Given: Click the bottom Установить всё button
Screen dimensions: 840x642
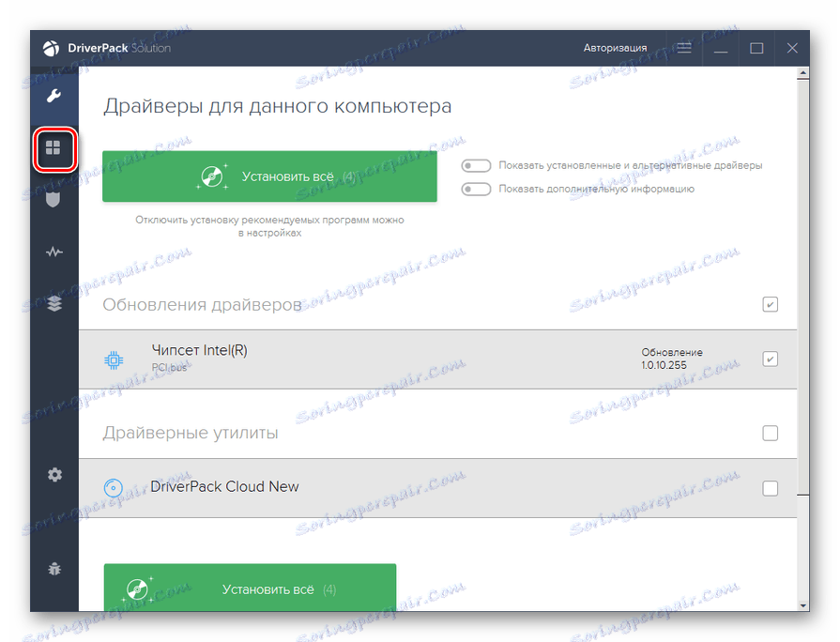Looking at the screenshot, I should pos(251,588).
